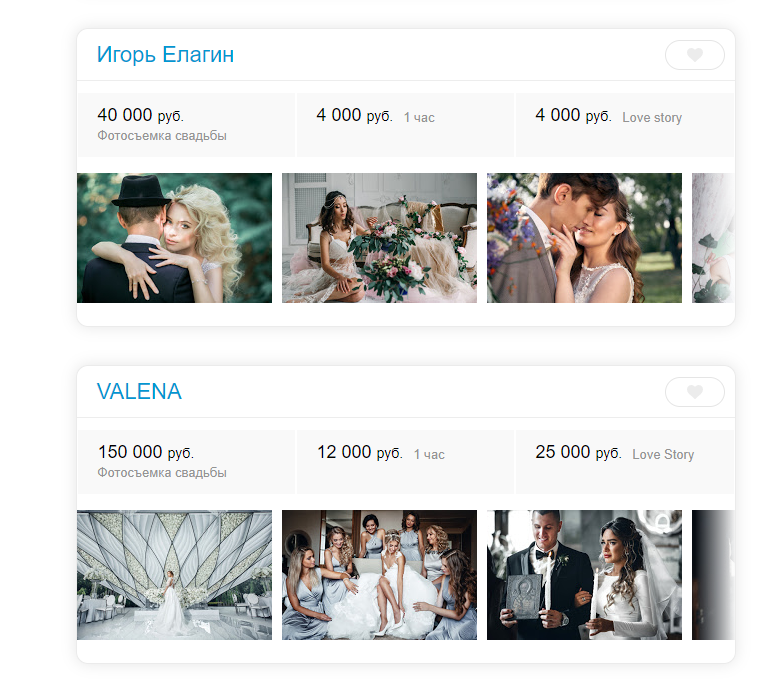This screenshot has width=765, height=684.
Task: Click 'Фотосъемка свадьбы' label under 150 000 руб.
Action: click(x=162, y=473)
